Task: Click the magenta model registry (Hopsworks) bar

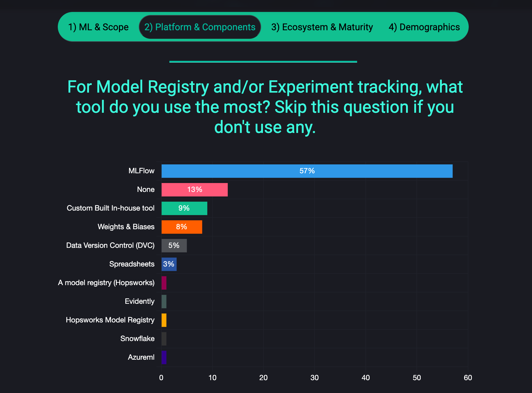Action: tap(164, 283)
